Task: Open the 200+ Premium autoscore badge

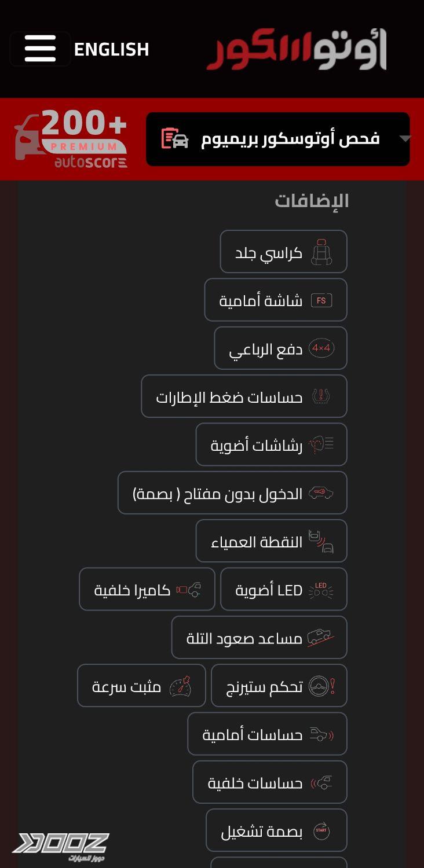Action: [x=71, y=139]
